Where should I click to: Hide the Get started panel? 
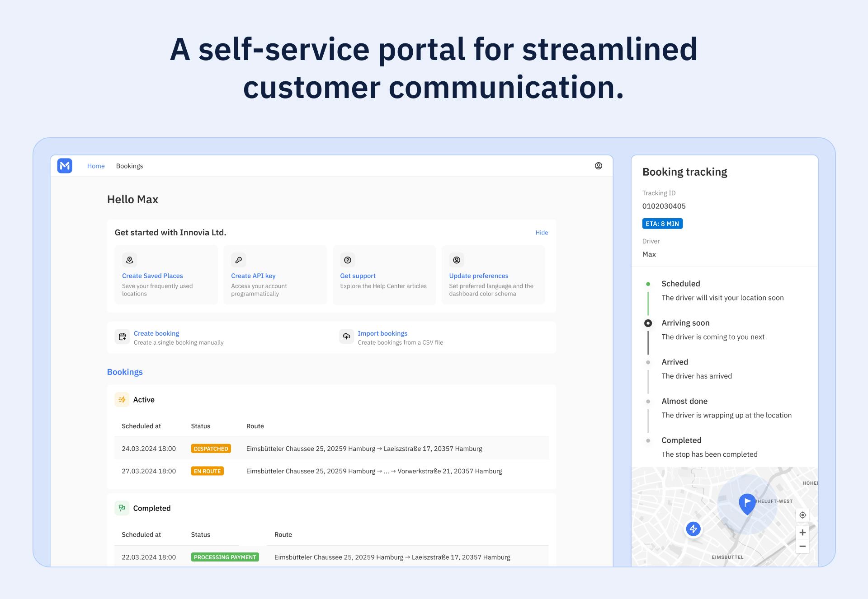tap(542, 233)
